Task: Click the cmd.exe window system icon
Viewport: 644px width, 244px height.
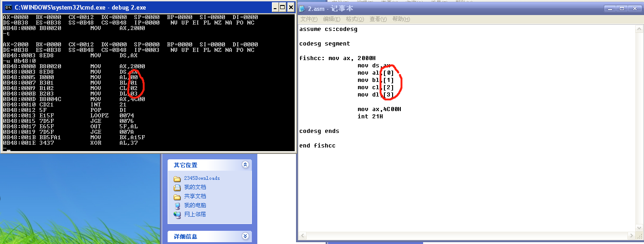Action: pyautogui.click(x=8, y=7)
